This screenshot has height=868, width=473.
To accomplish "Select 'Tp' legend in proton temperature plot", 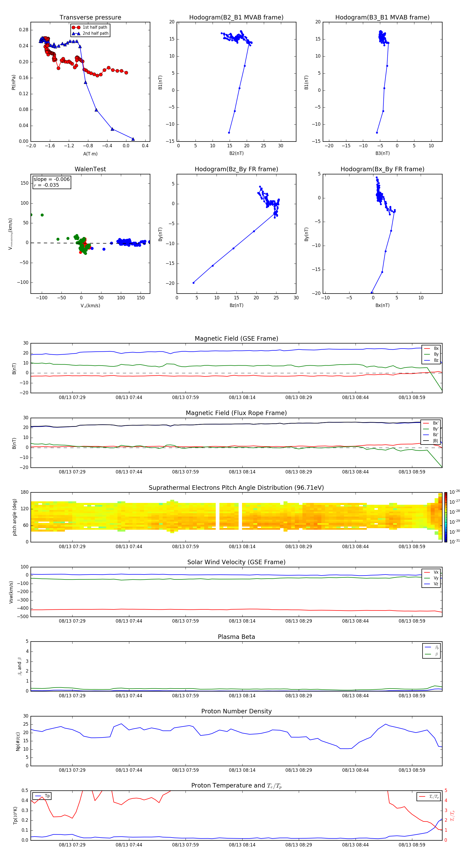I will point(42,796).
